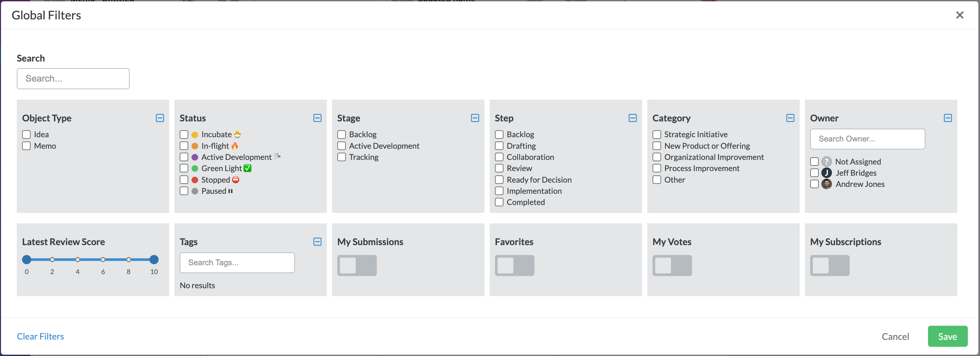Click the Andrew Jones avatar photo
This screenshot has width=980, height=356.
826,184
